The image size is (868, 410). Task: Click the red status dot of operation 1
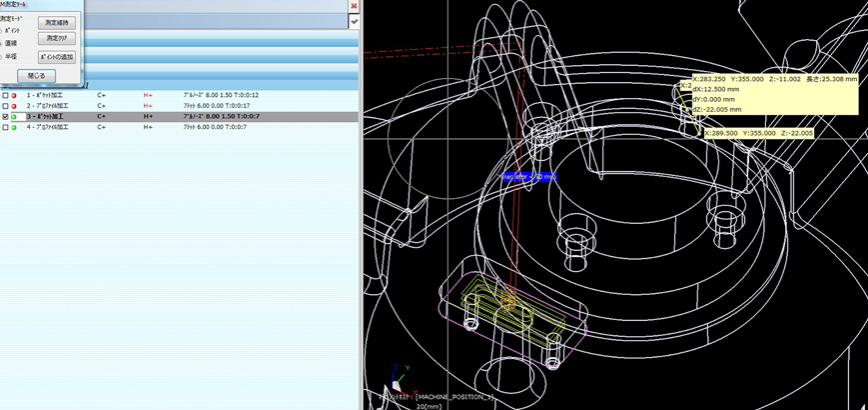click(14, 95)
